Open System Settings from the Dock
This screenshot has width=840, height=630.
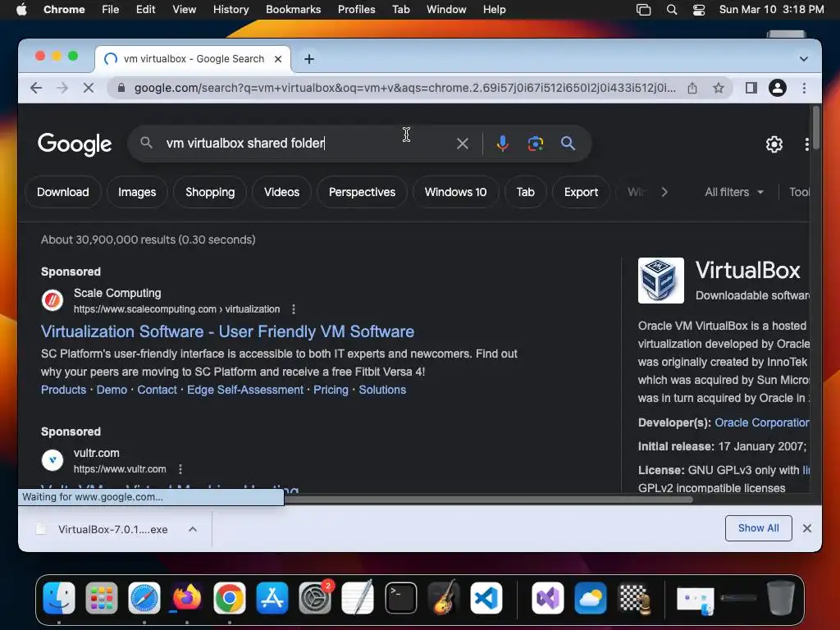(x=315, y=597)
